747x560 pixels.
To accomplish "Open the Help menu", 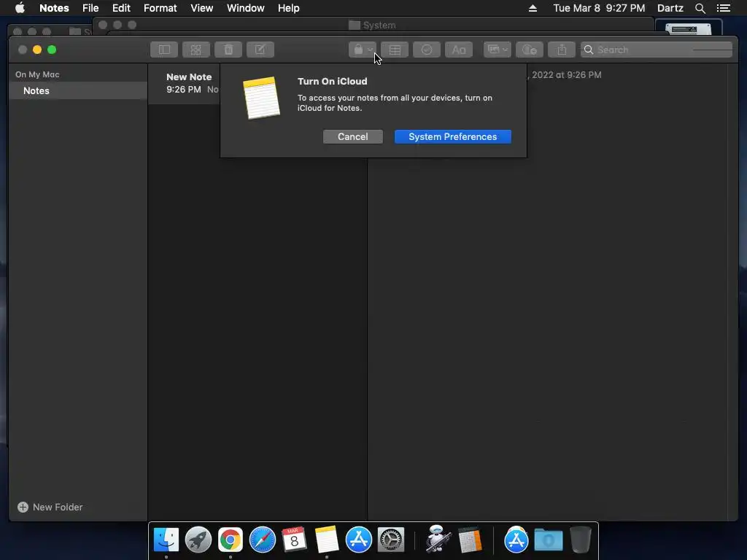I will (288, 8).
